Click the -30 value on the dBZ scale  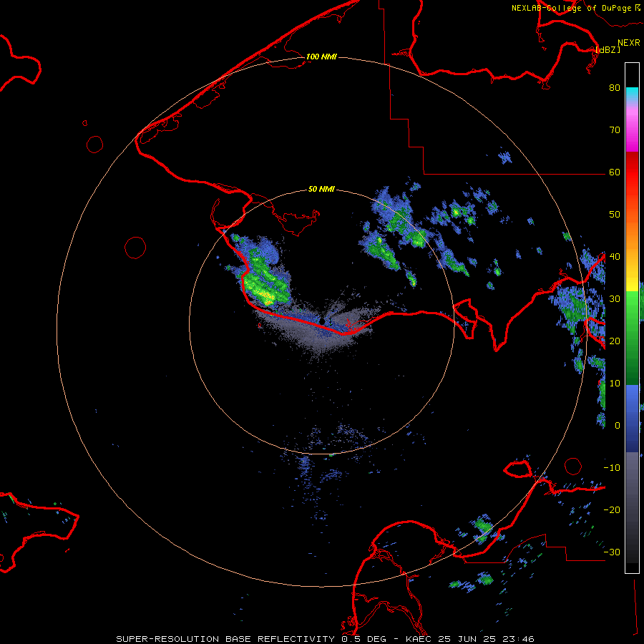[612, 552]
